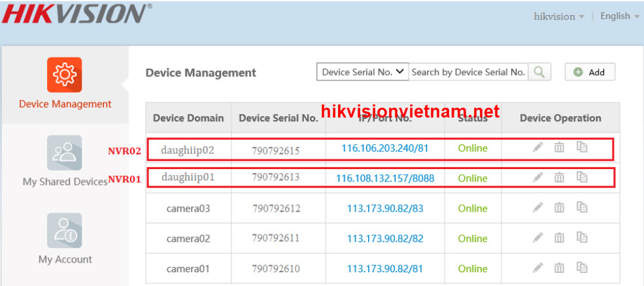Click domain name camera01
The image size is (644, 286).
pos(188,269)
